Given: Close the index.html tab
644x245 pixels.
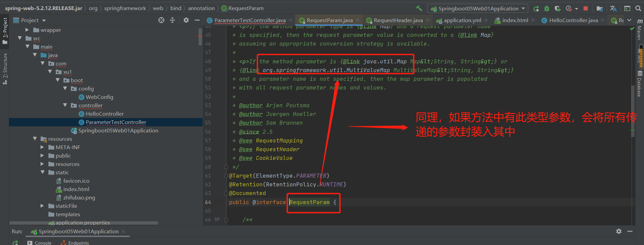Looking at the screenshot, I should pyautogui.click(x=533, y=20).
